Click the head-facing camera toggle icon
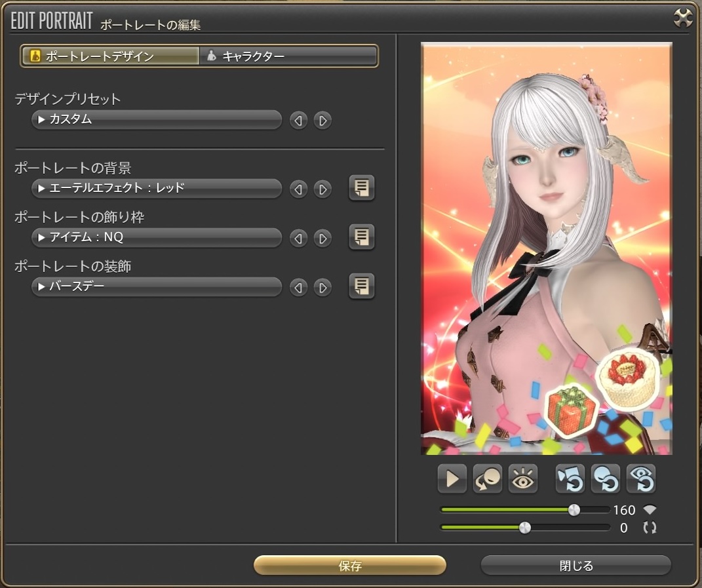 coord(488,479)
